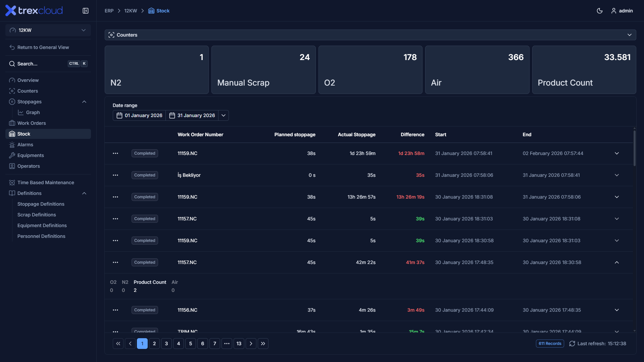Expand the İş Bekliyor row details

click(x=617, y=175)
